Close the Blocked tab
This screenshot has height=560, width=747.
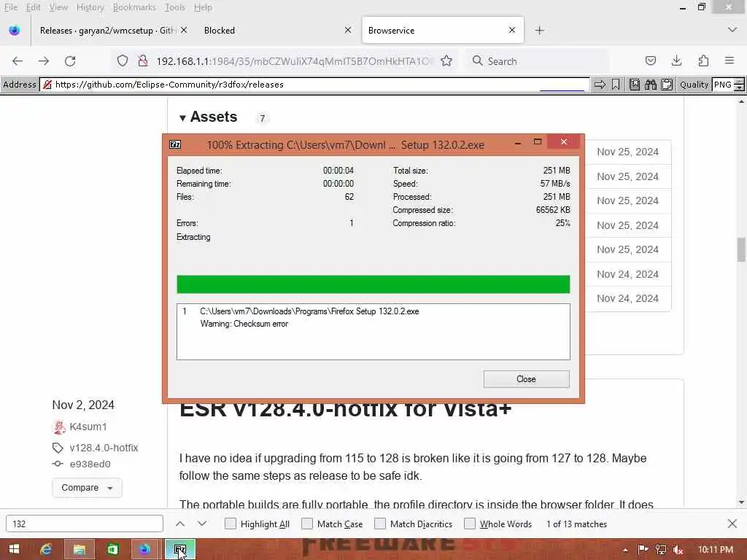pyautogui.click(x=348, y=30)
